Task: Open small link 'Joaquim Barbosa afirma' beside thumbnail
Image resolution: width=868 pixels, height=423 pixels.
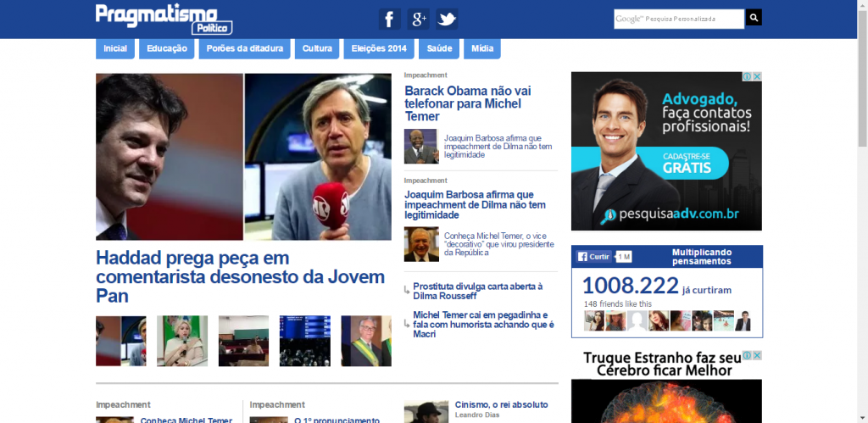Action: (x=498, y=146)
